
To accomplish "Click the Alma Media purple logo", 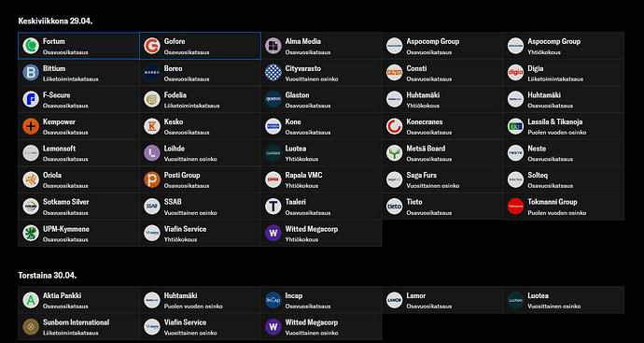I will pos(273,46).
